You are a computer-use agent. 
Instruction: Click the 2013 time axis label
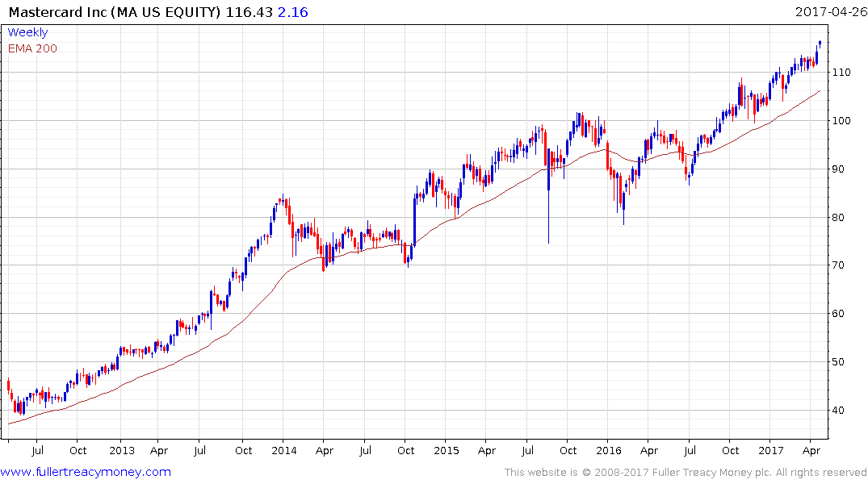click(x=122, y=450)
